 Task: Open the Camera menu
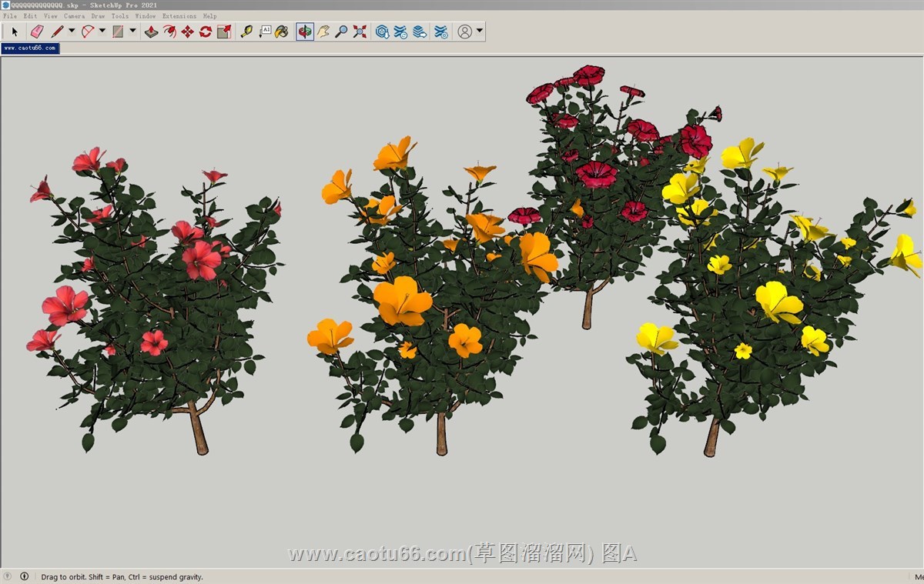(74, 15)
